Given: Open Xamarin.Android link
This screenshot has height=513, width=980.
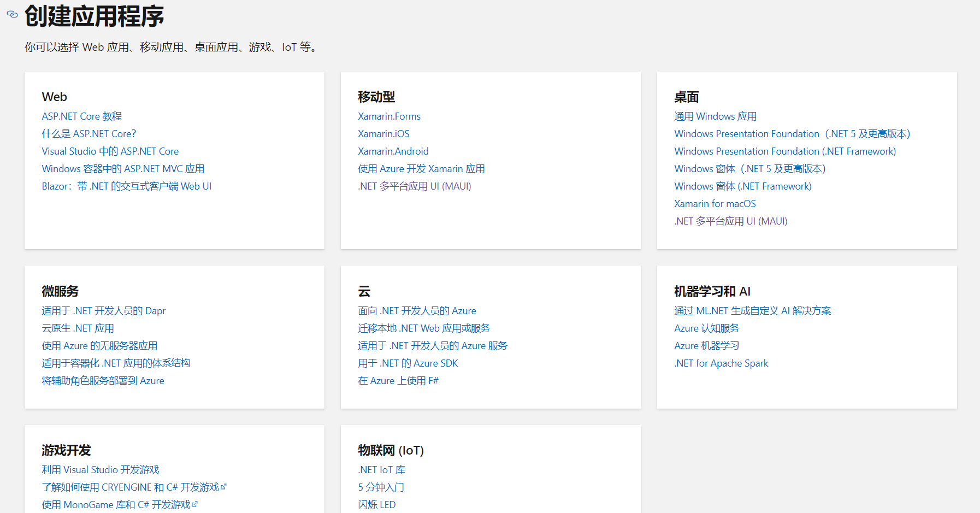Looking at the screenshot, I should click(393, 151).
